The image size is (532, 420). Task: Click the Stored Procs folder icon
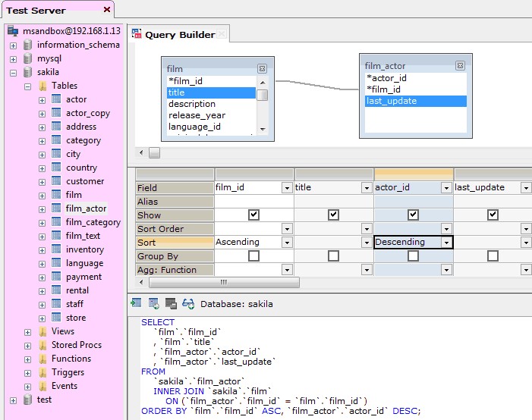point(42,345)
